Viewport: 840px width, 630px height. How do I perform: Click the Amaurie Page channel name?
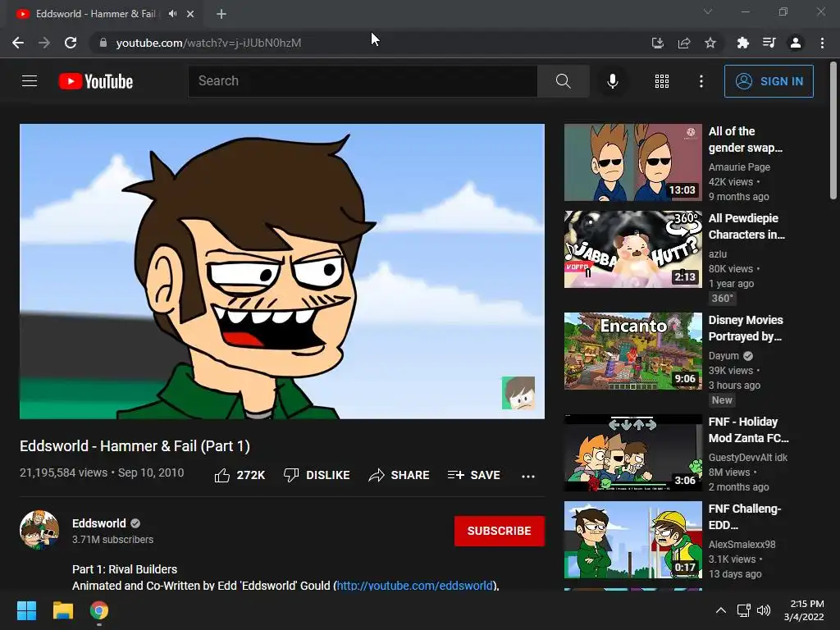coord(739,167)
